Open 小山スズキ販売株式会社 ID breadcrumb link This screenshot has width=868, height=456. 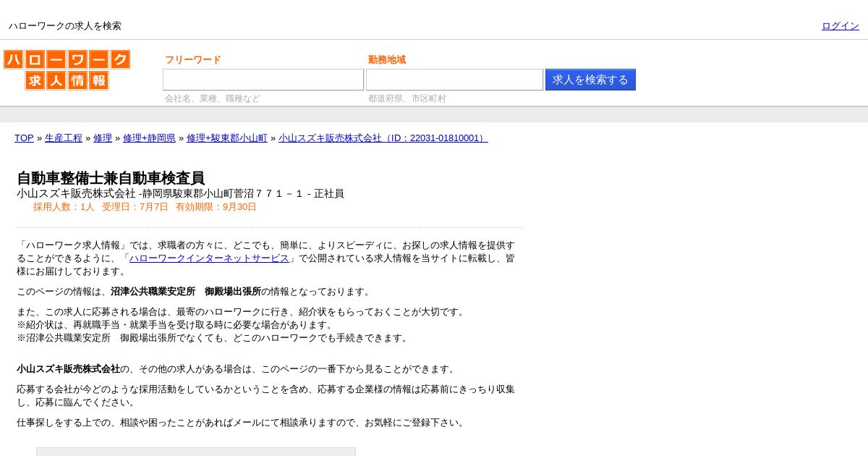tap(383, 138)
